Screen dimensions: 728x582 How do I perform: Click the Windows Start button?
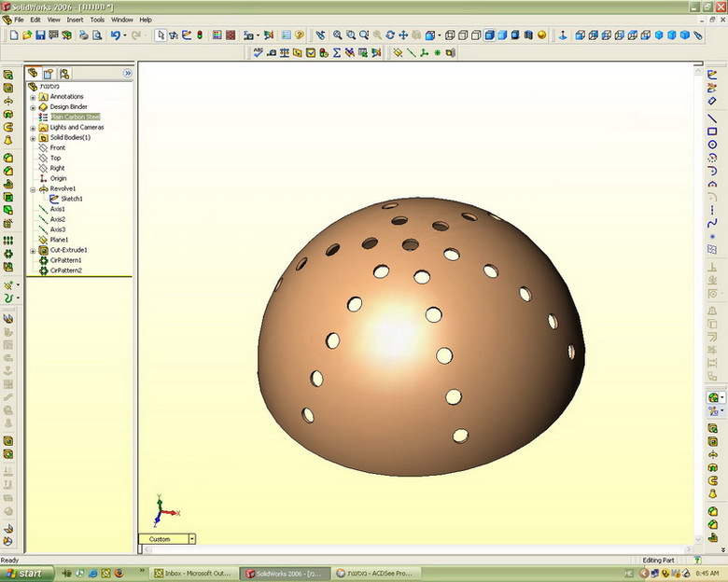click(25, 573)
